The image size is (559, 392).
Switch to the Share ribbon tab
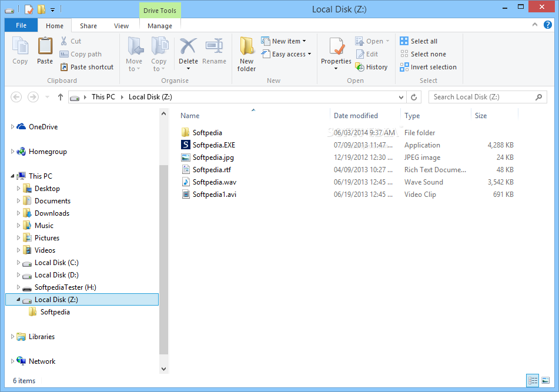click(x=88, y=26)
